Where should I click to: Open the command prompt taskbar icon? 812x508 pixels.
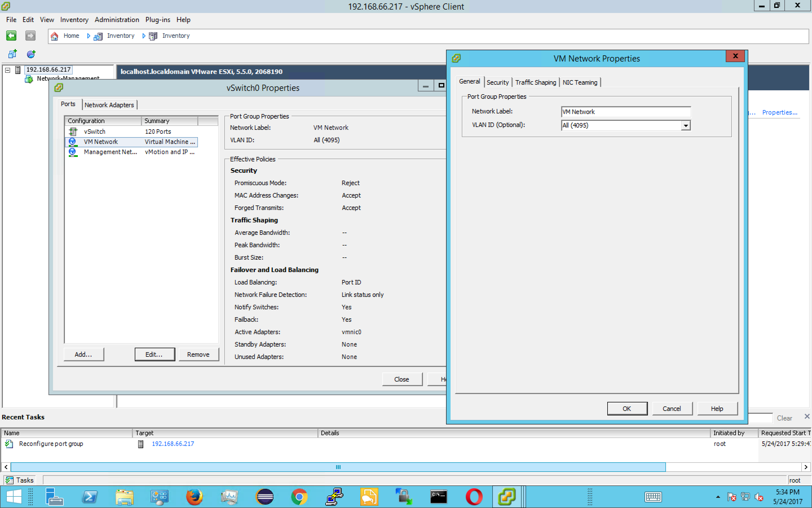(439, 497)
